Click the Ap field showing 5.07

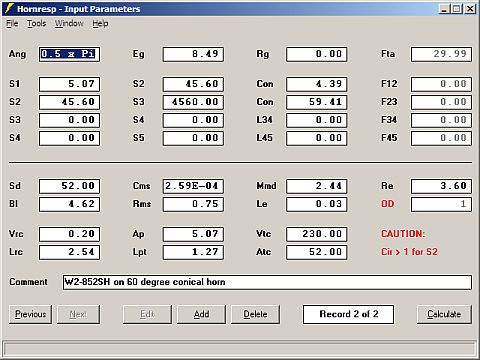point(193,234)
